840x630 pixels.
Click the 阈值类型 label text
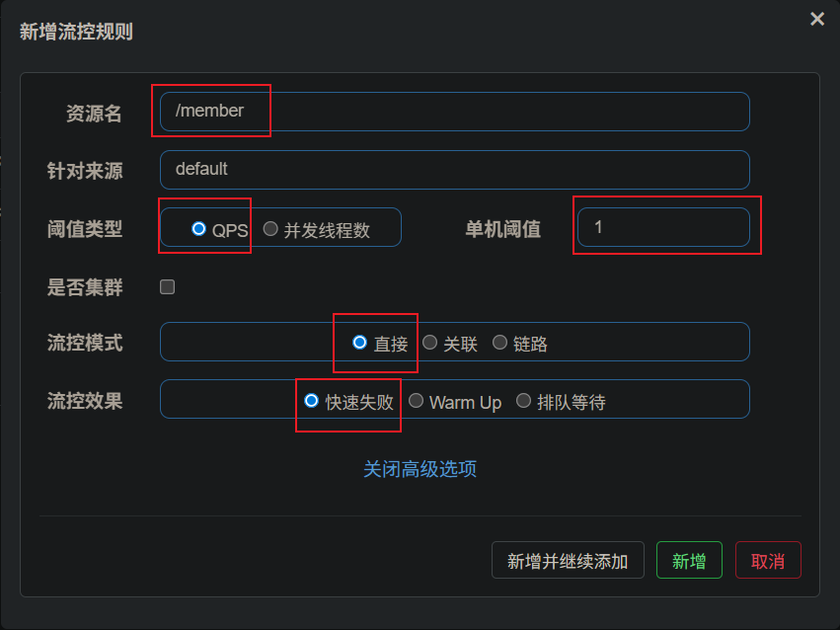[x=85, y=229]
